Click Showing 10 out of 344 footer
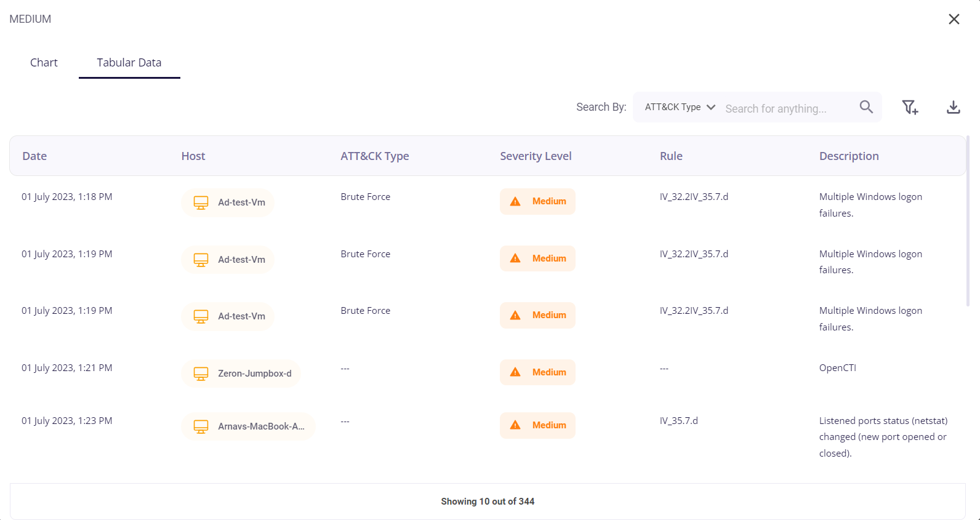Viewport: 980px width, 520px height. [488, 502]
